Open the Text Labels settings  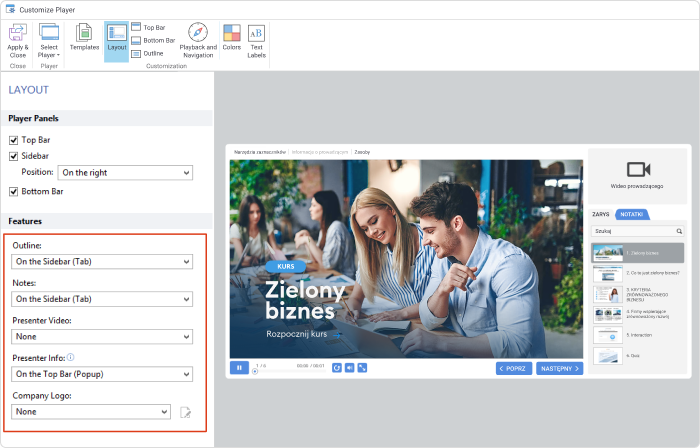pyautogui.click(x=256, y=41)
